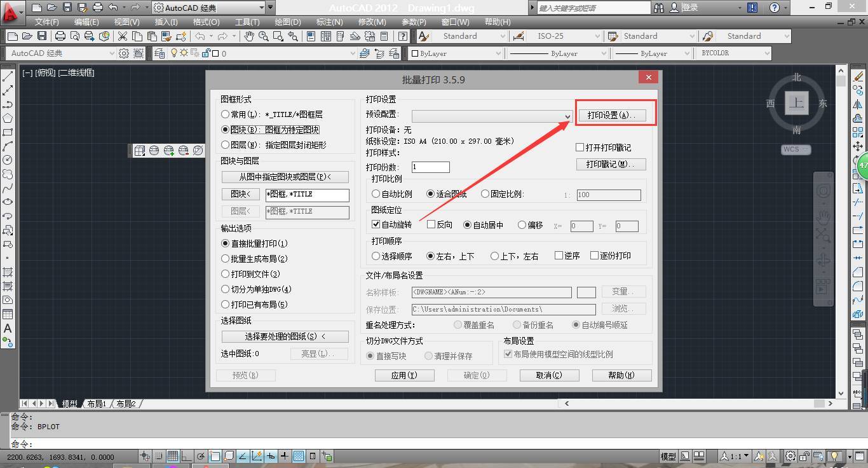Image resolution: width=868 pixels, height=468 pixels.
Task: Uncheck the 自动旋转 checkbox
Action: point(376,224)
